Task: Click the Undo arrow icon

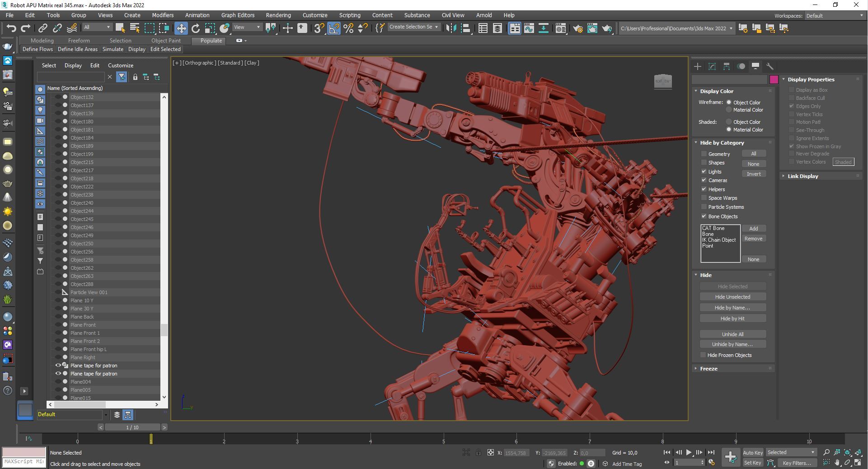Action: coord(11,28)
